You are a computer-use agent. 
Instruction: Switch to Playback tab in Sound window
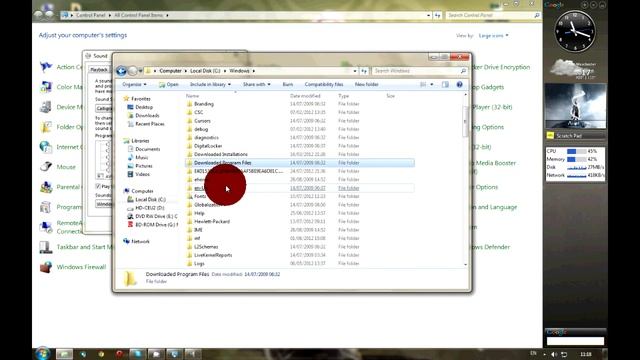[x=99, y=70]
